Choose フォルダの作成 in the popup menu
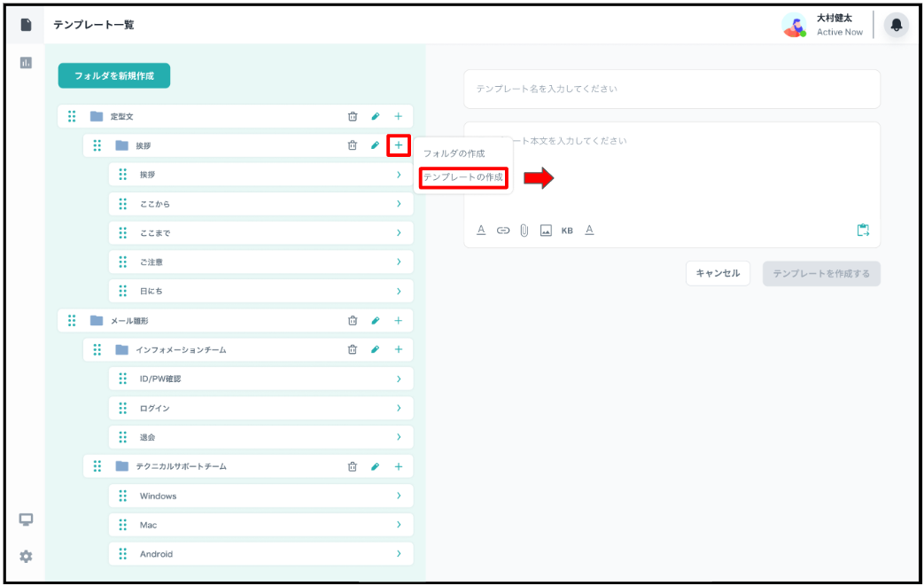The image size is (924, 586). pyautogui.click(x=454, y=153)
